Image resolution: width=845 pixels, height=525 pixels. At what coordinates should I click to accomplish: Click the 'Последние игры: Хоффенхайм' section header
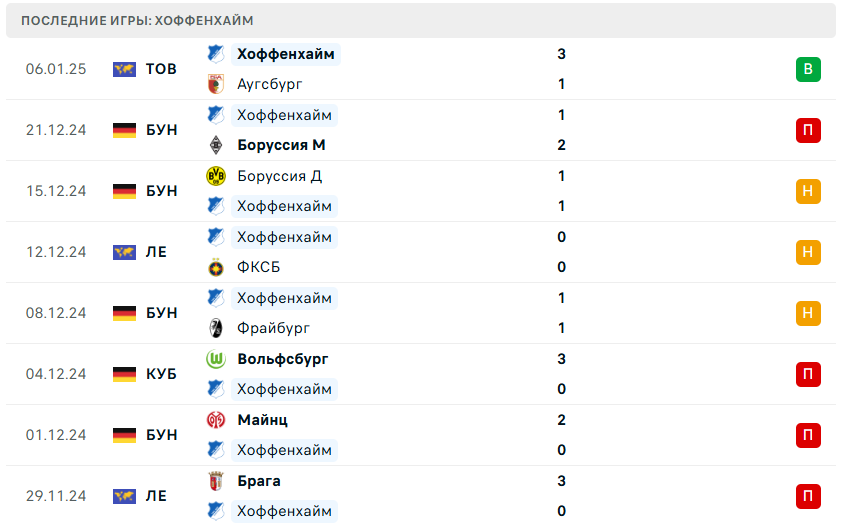click(137, 20)
